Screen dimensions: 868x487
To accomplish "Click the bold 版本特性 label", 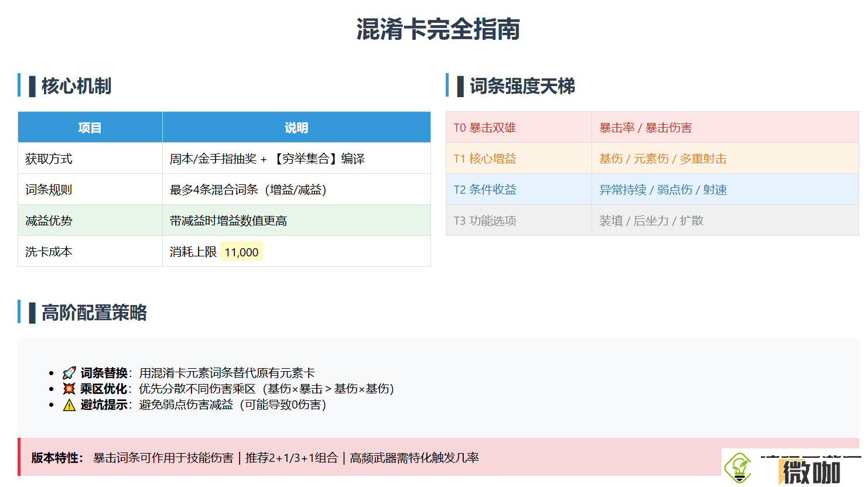I will pos(57,458).
